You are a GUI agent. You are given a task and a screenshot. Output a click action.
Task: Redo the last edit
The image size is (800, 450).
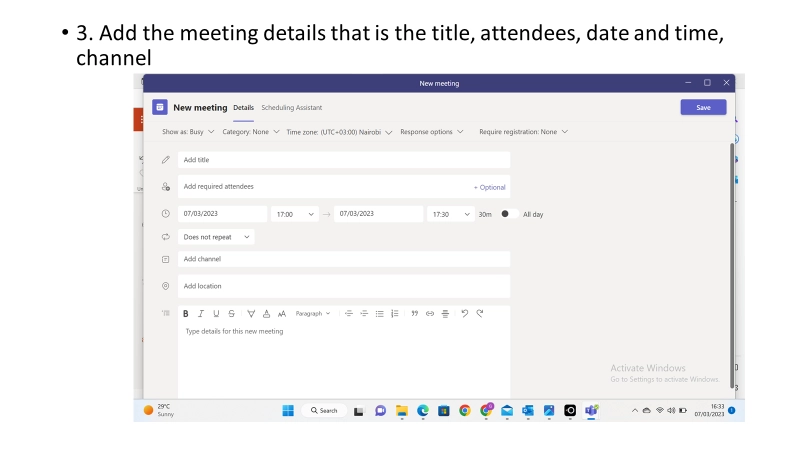(x=480, y=314)
